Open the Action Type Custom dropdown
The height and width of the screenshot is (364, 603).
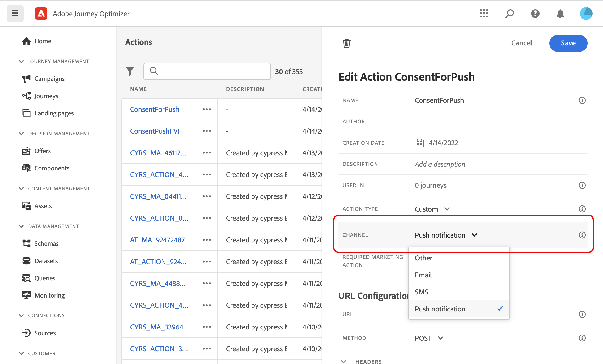pyautogui.click(x=432, y=209)
